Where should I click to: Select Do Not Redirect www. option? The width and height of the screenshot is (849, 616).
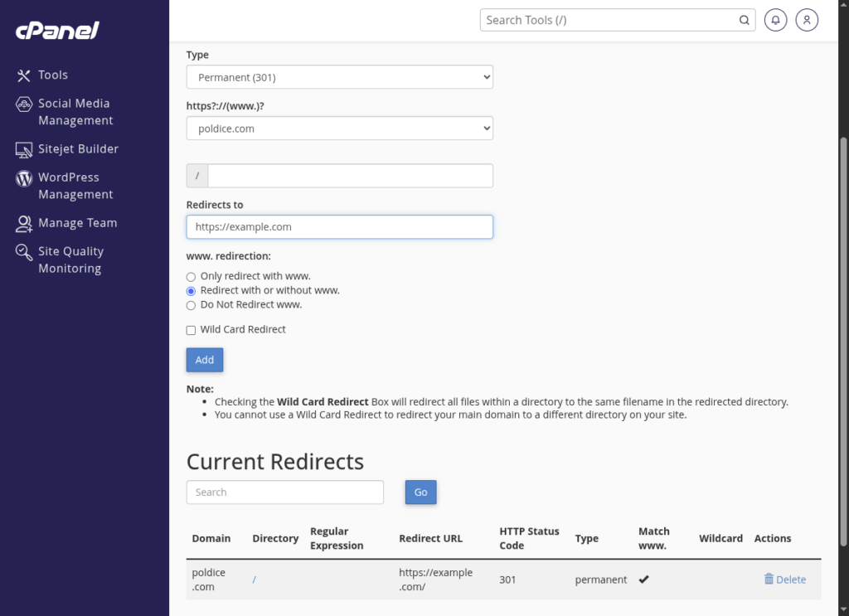click(x=192, y=305)
